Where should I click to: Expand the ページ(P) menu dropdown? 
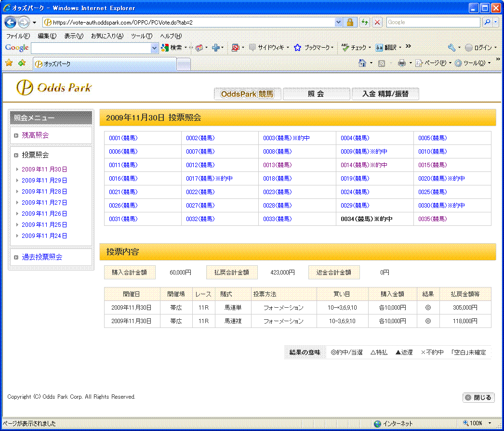point(451,63)
